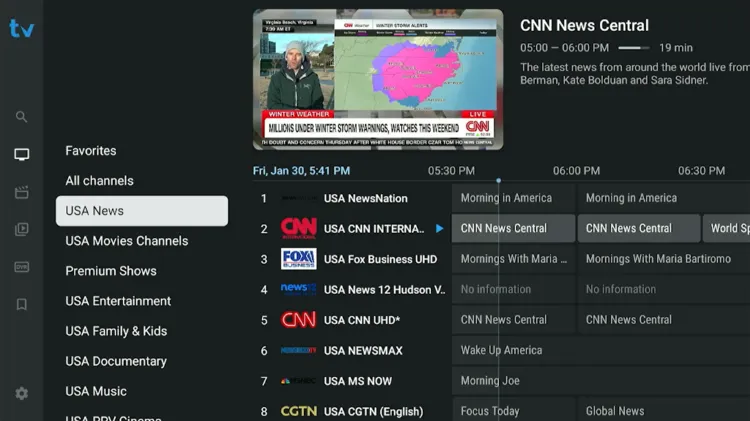The width and height of the screenshot is (750, 421).
Task: Select Morning Joe program
Action: point(601,380)
